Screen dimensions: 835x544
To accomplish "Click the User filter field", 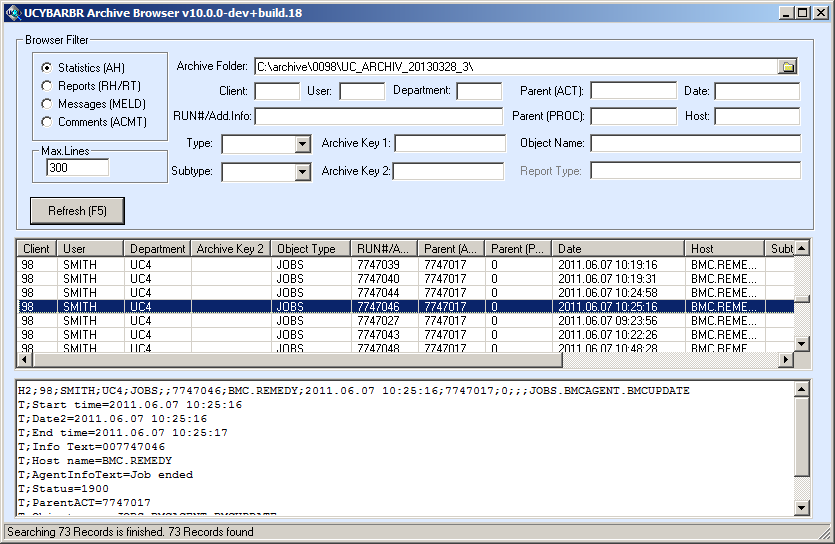I will point(362,91).
